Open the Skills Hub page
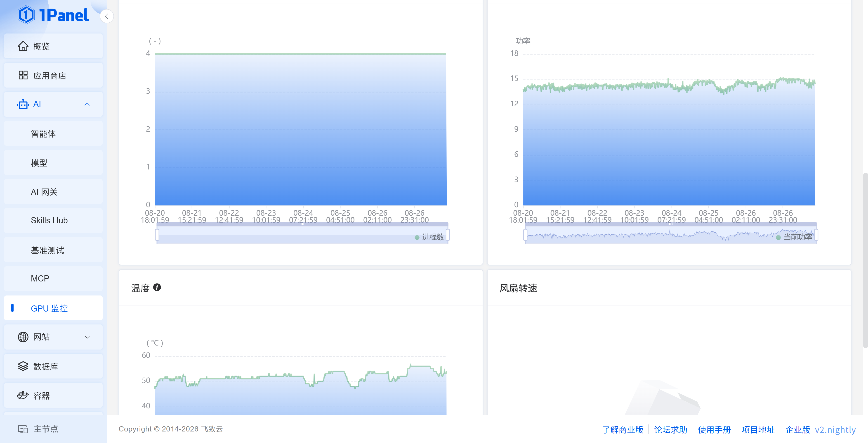Image resolution: width=868 pixels, height=443 pixels. click(53, 221)
